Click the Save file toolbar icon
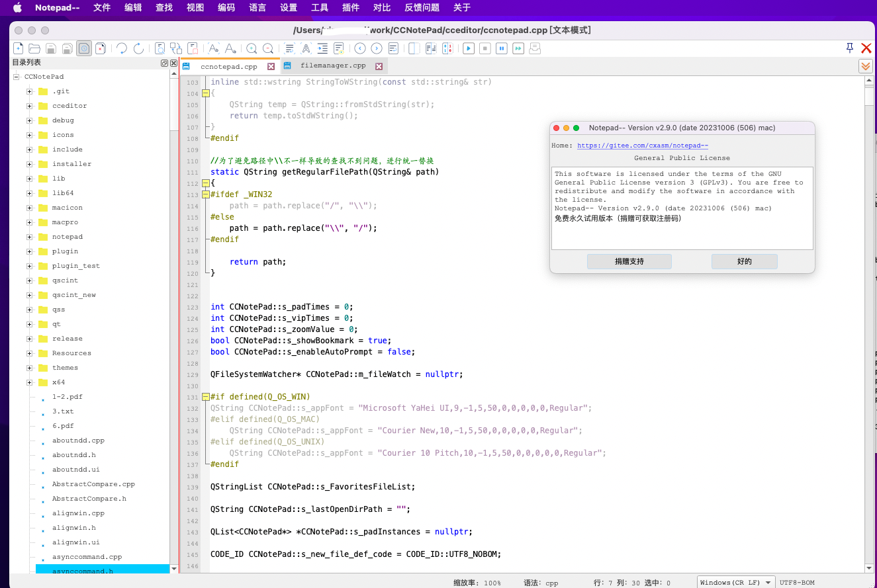Screen dimensions: 877x588 [x=51, y=48]
